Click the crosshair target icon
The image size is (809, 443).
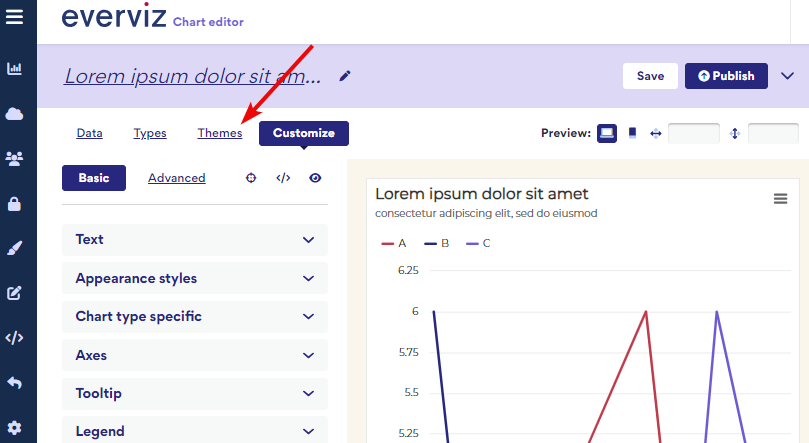click(251, 178)
